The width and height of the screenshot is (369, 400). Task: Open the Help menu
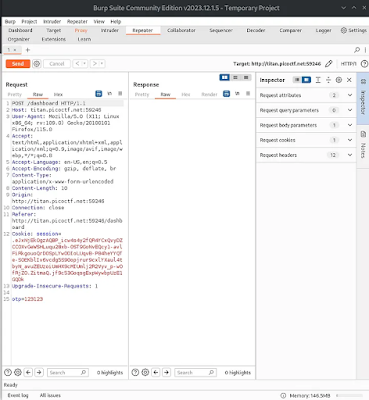(116, 21)
